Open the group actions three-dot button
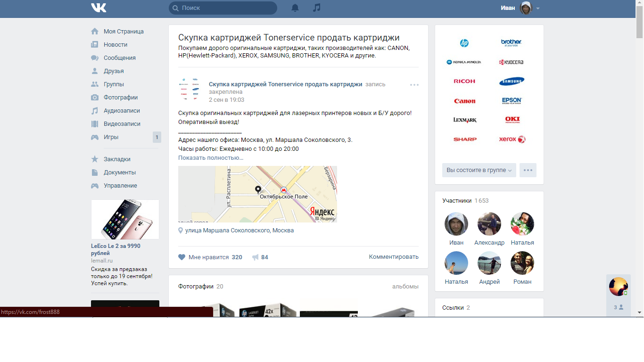The width and height of the screenshot is (644, 362). tap(528, 170)
